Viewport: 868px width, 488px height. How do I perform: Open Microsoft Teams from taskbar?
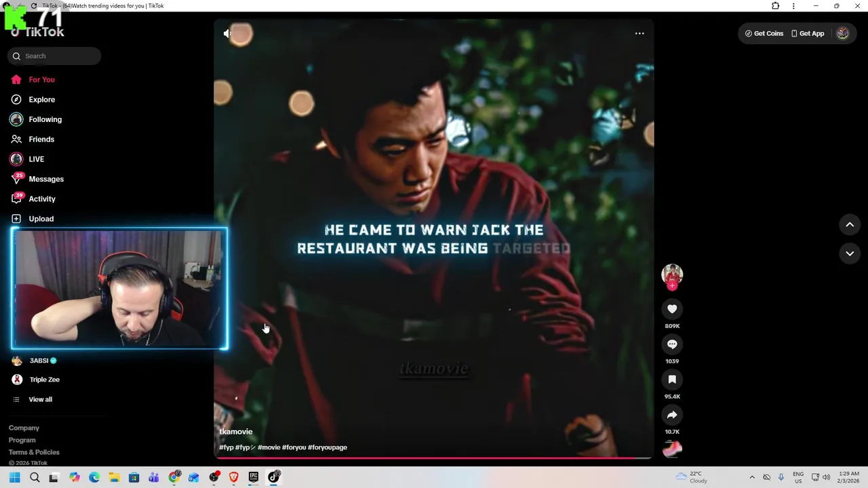point(154,477)
